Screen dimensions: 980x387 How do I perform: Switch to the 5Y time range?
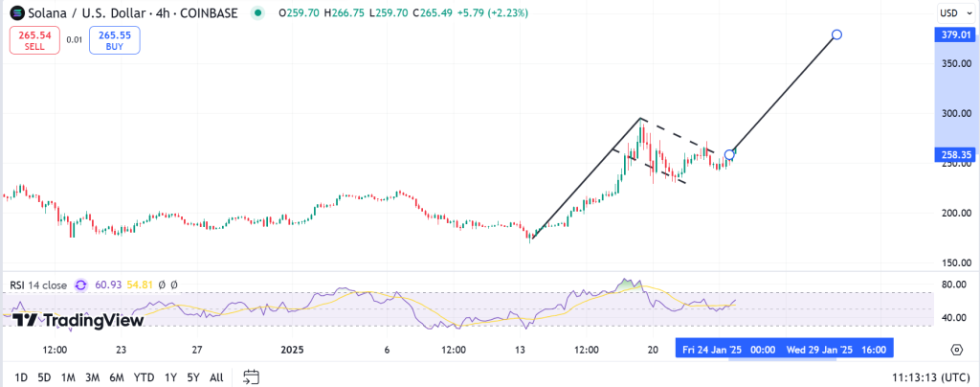point(194,376)
